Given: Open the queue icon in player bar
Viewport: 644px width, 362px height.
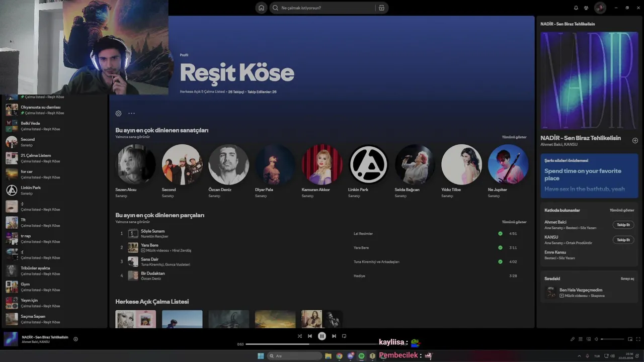Looking at the screenshot, I should (x=580, y=339).
